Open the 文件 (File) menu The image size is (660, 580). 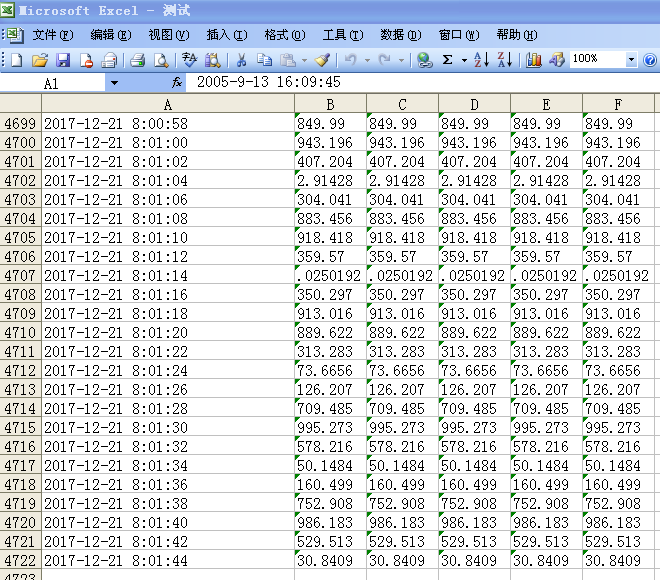click(x=52, y=35)
